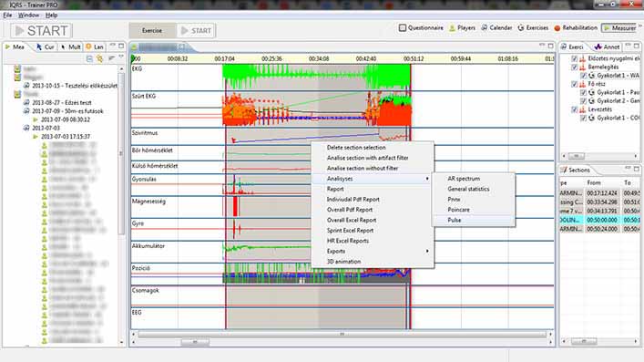Open the Window menu
The width and height of the screenshot is (644, 362).
point(29,16)
